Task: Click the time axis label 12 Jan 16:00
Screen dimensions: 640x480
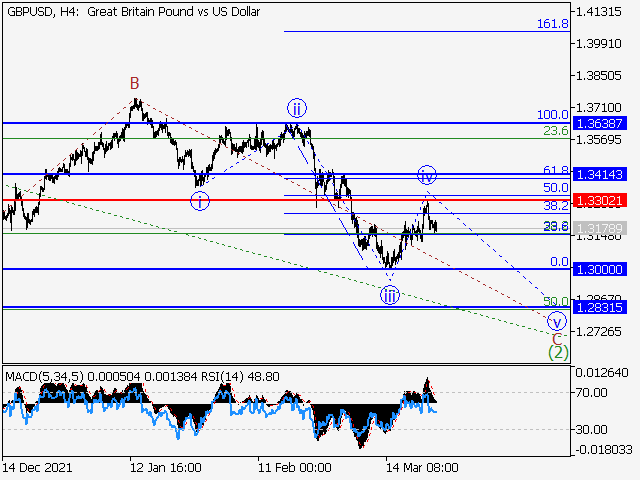Action: click(166, 468)
